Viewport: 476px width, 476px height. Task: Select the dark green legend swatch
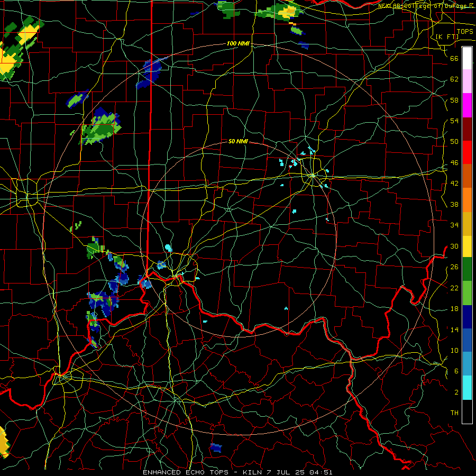467,269
